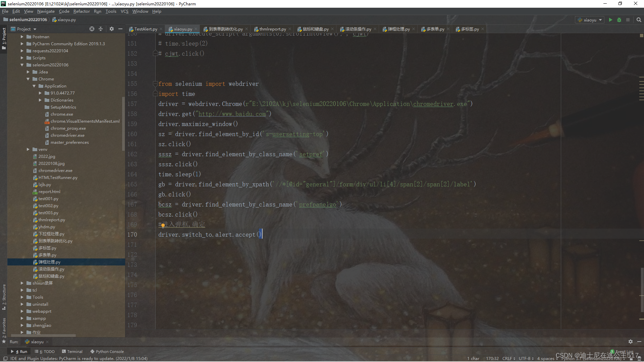644x362 pixels.
Task: Switch to the thmlreport.py editor tab
Action: point(272,29)
